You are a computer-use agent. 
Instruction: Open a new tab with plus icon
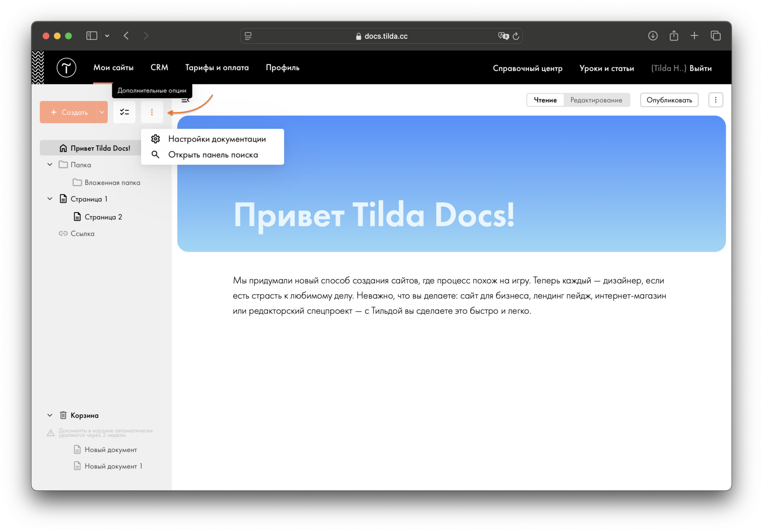(694, 35)
